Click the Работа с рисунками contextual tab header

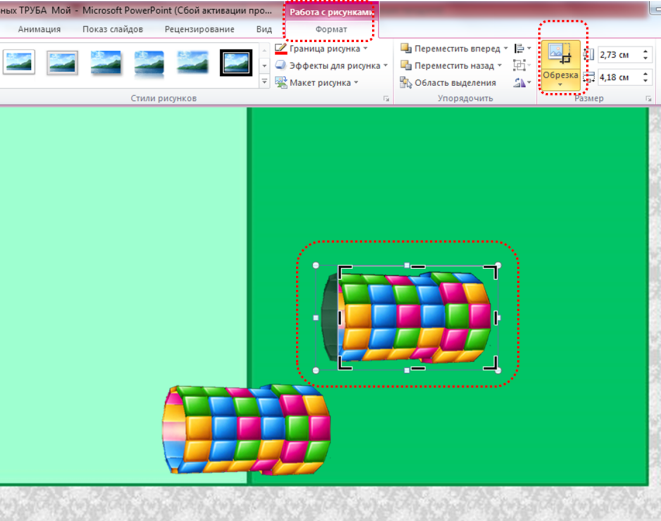coord(331,12)
